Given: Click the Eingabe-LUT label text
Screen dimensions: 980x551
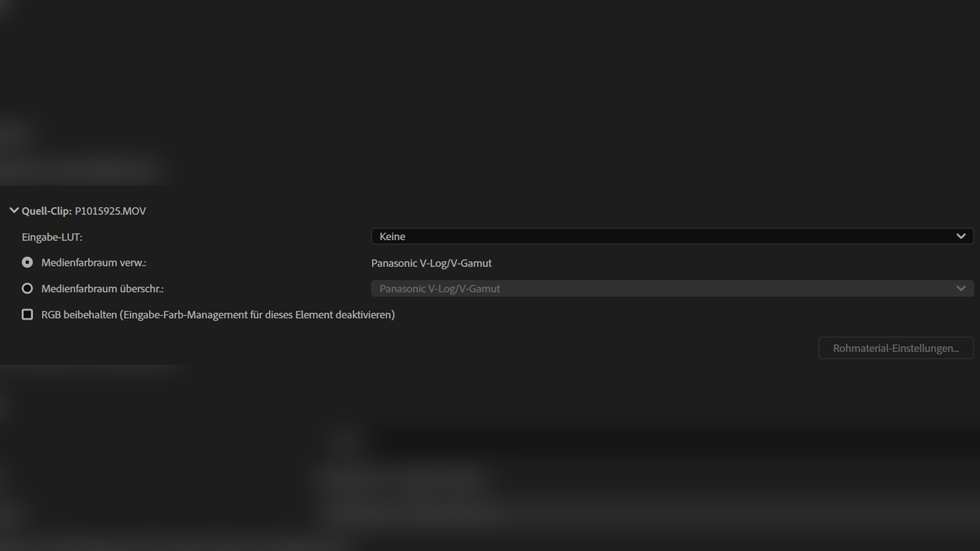Looking at the screenshot, I should (x=52, y=237).
